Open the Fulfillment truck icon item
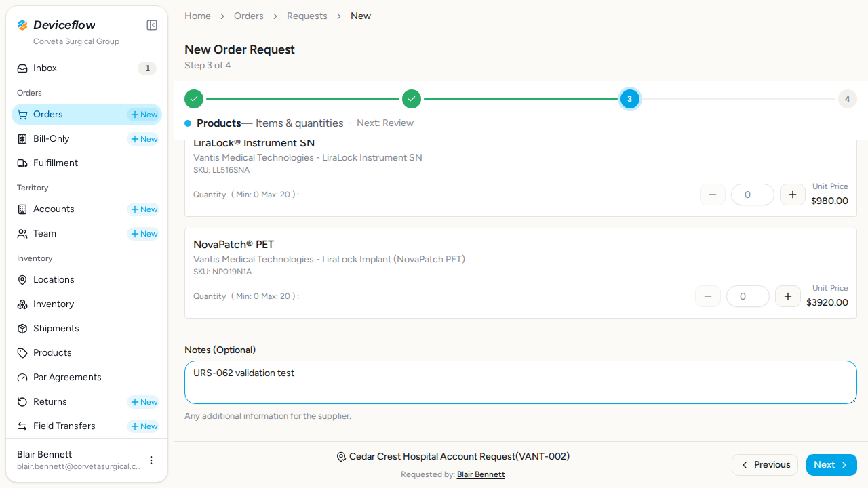 (22, 163)
